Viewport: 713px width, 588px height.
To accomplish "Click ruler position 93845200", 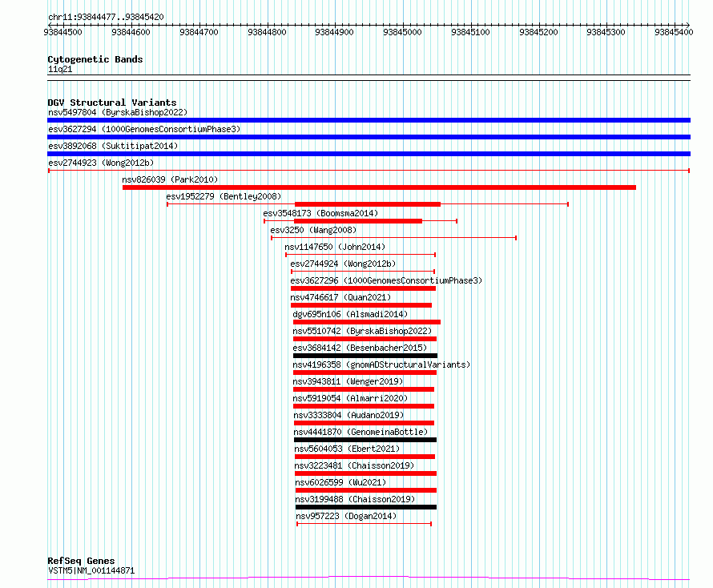I will coord(538,32).
